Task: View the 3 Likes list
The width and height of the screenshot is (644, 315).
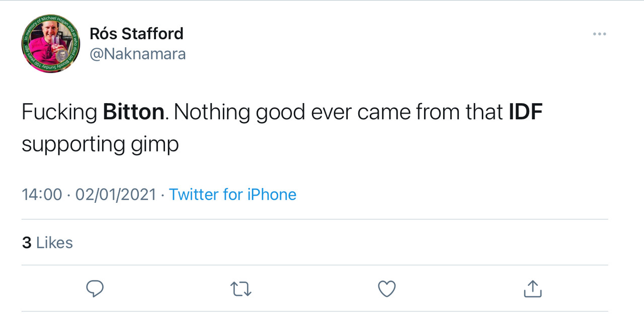Action: point(47,243)
